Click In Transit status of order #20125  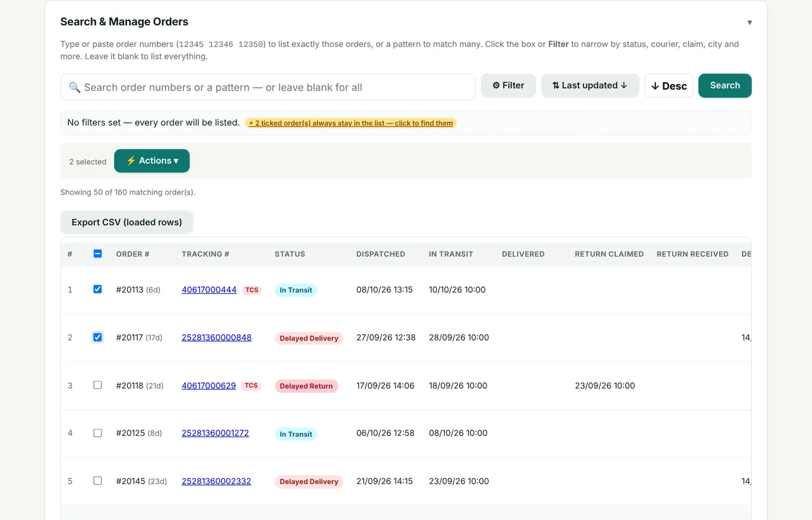pos(296,434)
